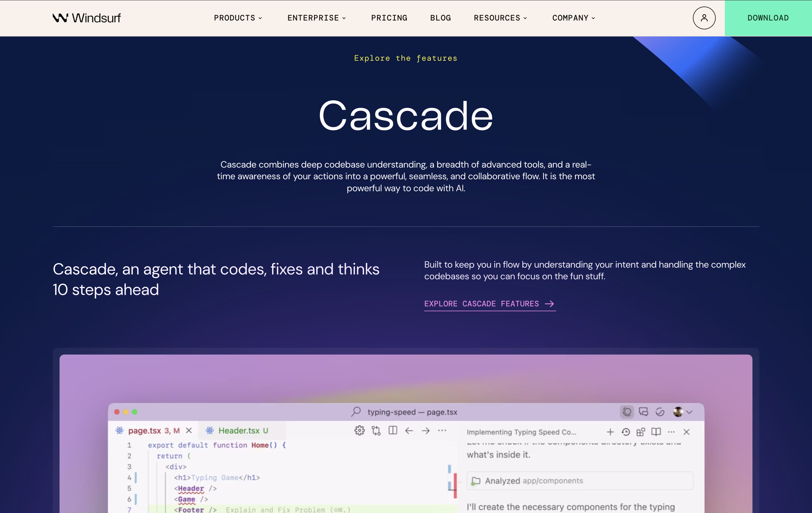Toggle the Cascade panel icon in IDE title bar
Screen dimensions: 812x513
point(627,412)
